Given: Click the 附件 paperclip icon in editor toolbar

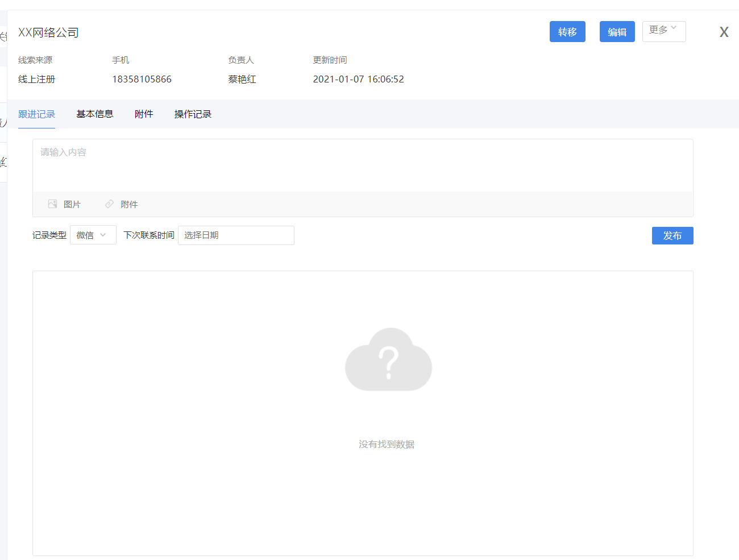Looking at the screenshot, I should 109,204.
